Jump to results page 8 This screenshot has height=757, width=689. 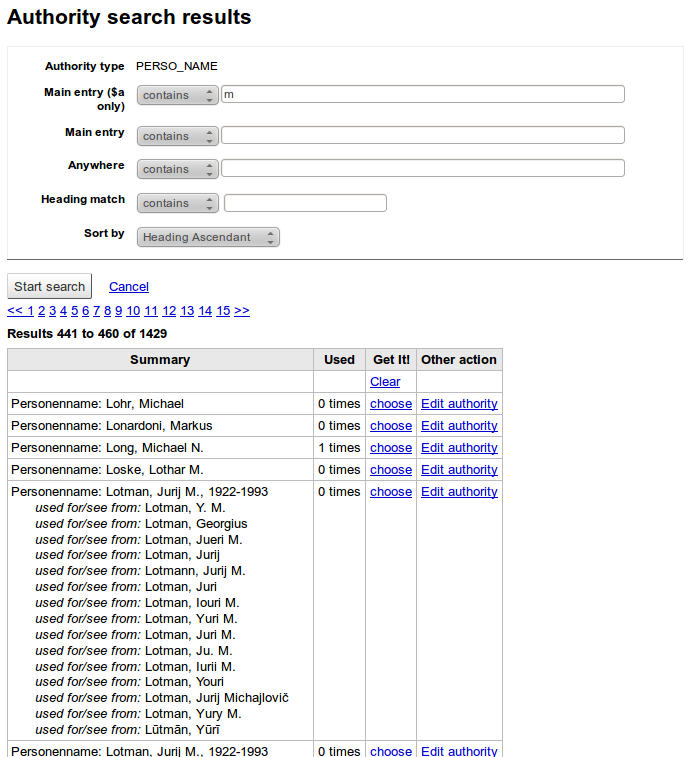click(107, 311)
